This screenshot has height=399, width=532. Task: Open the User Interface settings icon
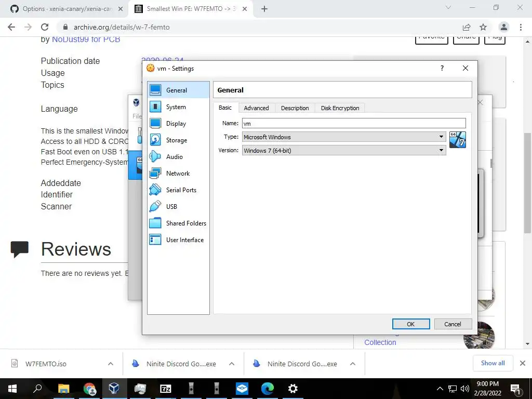pyautogui.click(x=155, y=240)
